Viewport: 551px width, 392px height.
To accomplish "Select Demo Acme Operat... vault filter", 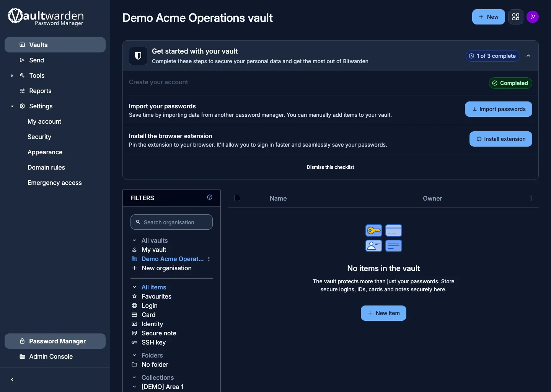I will pyautogui.click(x=173, y=259).
